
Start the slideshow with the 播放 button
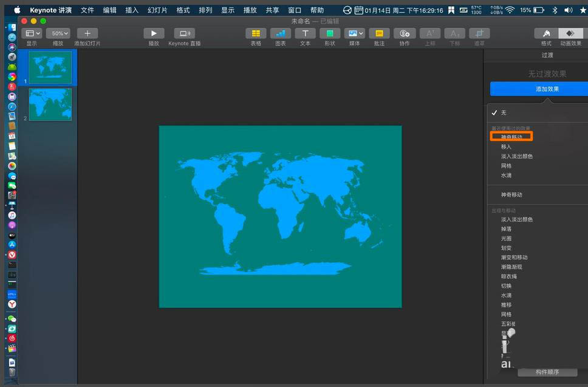click(x=154, y=33)
